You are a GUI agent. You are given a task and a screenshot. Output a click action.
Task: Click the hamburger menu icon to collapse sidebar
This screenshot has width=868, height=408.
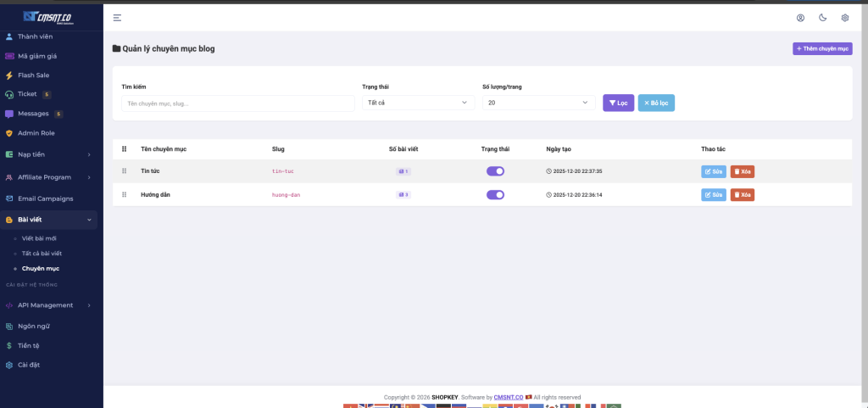point(117,18)
